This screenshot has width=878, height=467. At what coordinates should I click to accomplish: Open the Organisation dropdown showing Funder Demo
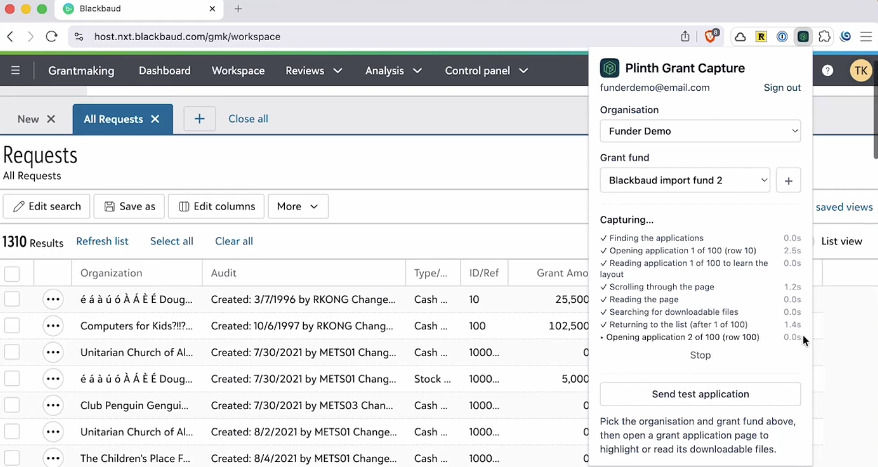[700, 131]
